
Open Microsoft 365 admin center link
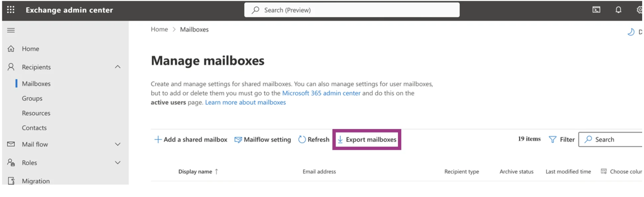pyautogui.click(x=321, y=93)
